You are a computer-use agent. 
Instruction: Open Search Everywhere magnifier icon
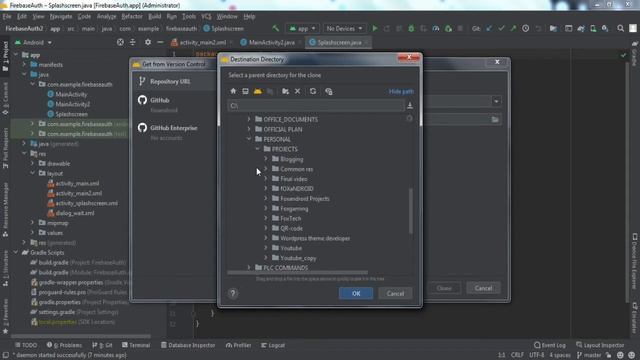(620, 29)
